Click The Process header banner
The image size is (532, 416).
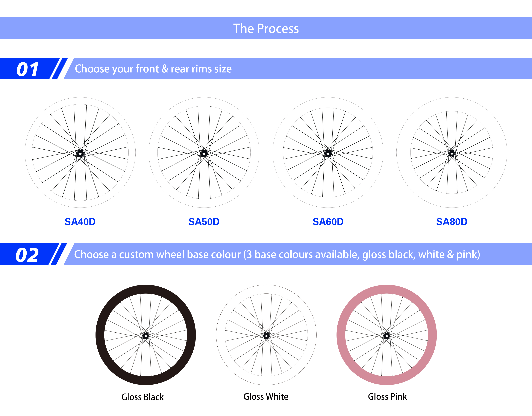(266, 28)
